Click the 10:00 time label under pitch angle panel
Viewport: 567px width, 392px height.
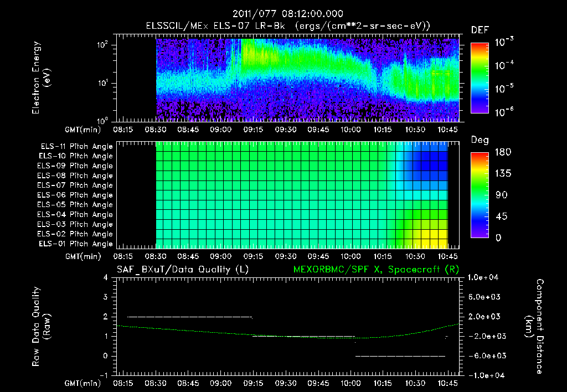(x=350, y=256)
